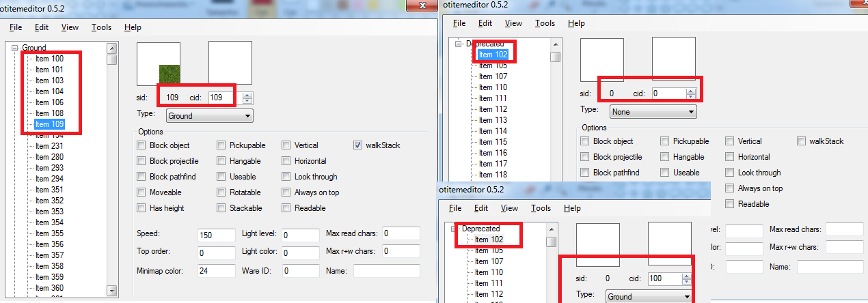Select Item 357 in the Ground tree
868x303 pixels.
click(x=49, y=255)
